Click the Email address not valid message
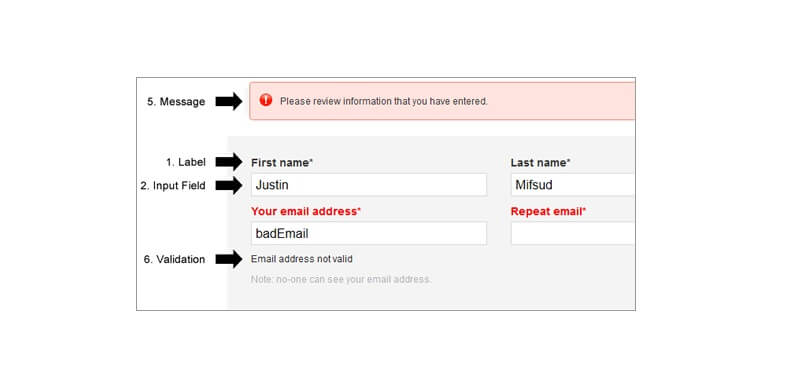The width and height of the screenshot is (785, 391). pos(302,259)
